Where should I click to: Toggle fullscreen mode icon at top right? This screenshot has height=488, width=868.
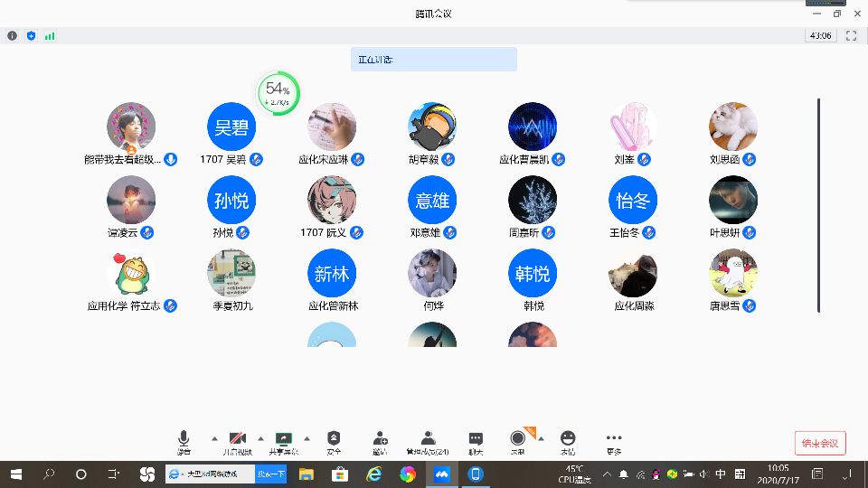click(851, 35)
